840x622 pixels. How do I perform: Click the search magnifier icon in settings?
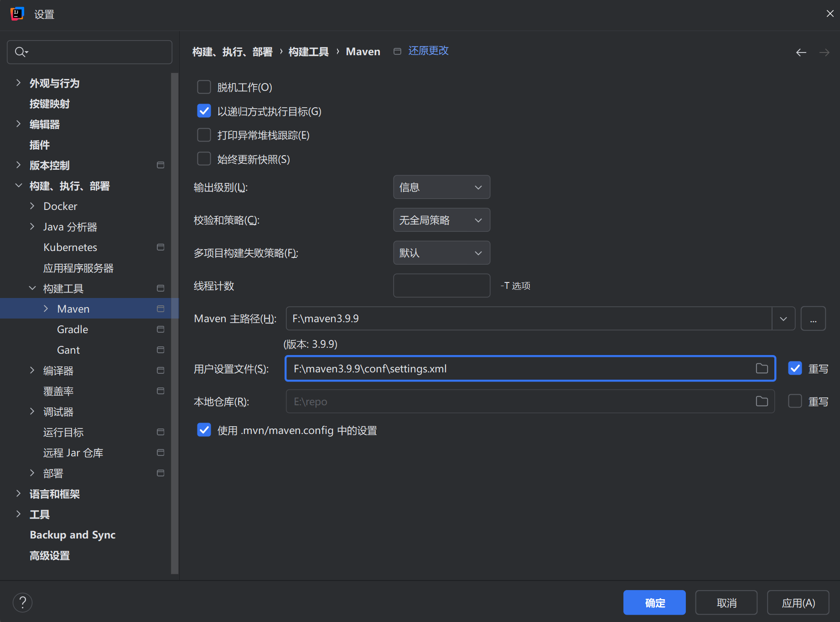click(x=21, y=52)
